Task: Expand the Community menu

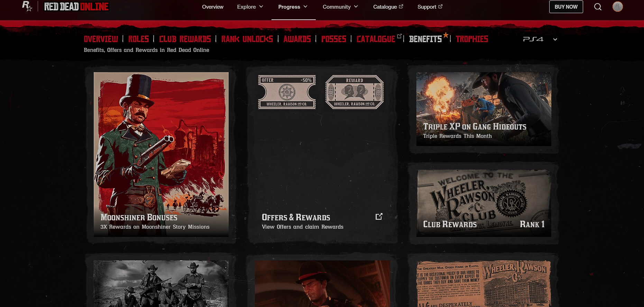Action: pos(340,7)
